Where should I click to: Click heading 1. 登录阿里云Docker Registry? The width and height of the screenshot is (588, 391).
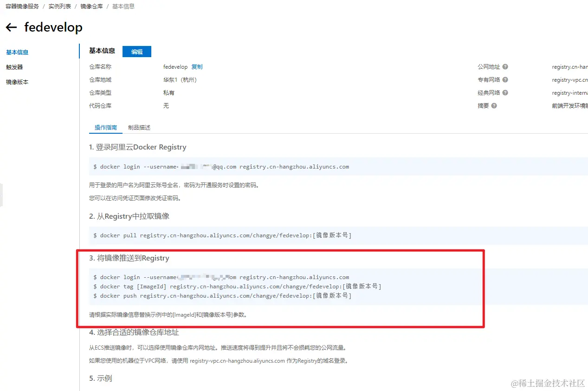pos(138,147)
